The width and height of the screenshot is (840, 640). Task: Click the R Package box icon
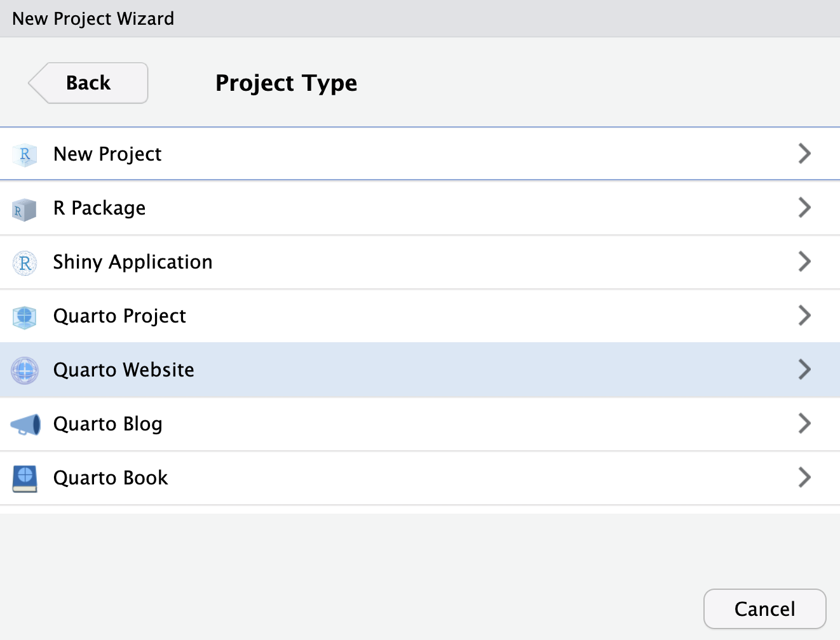(x=25, y=209)
